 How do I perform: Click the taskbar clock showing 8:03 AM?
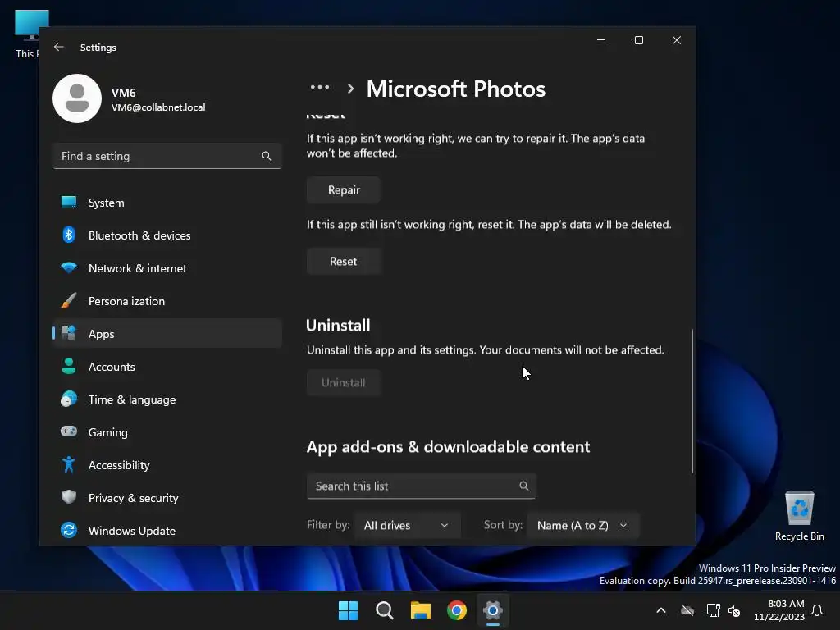pyautogui.click(x=779, y=610)
